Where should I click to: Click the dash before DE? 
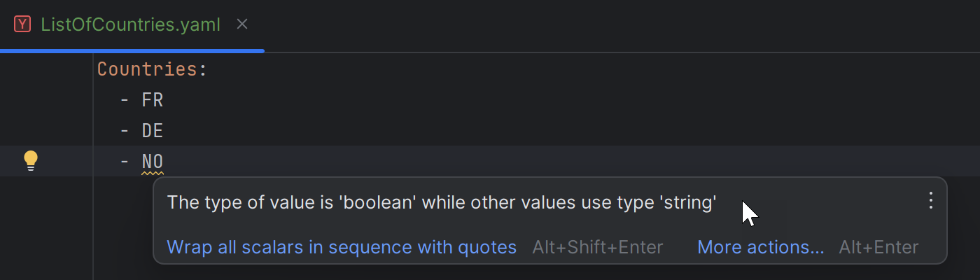coord(125,131)
